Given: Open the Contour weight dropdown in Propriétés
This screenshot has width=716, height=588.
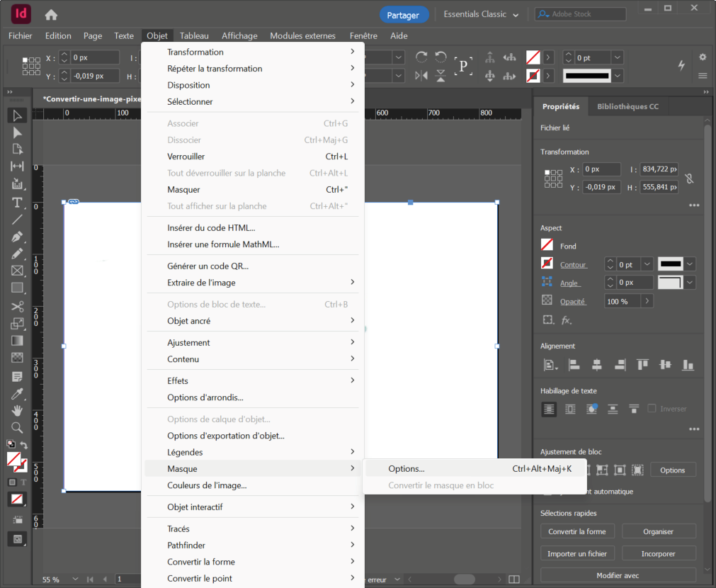Looking at the screenshot, I should [x=647, y=264].
